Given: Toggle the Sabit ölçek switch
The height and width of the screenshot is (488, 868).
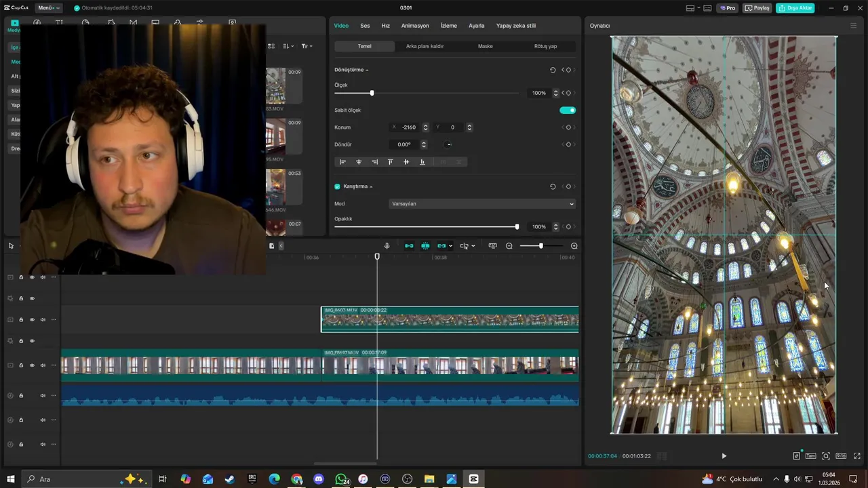Looking at the screenshot, I should pos(568,110).
